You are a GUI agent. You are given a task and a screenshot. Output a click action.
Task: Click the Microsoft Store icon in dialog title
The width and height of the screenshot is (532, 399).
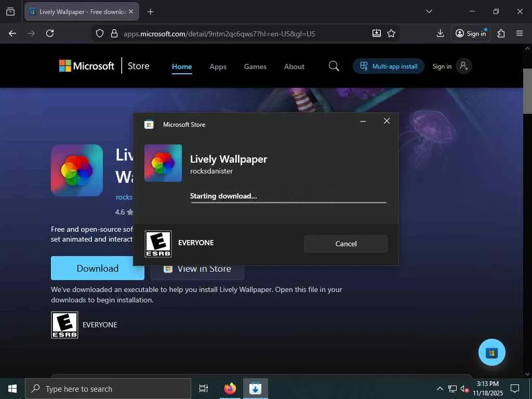click(x=149, y=125)
